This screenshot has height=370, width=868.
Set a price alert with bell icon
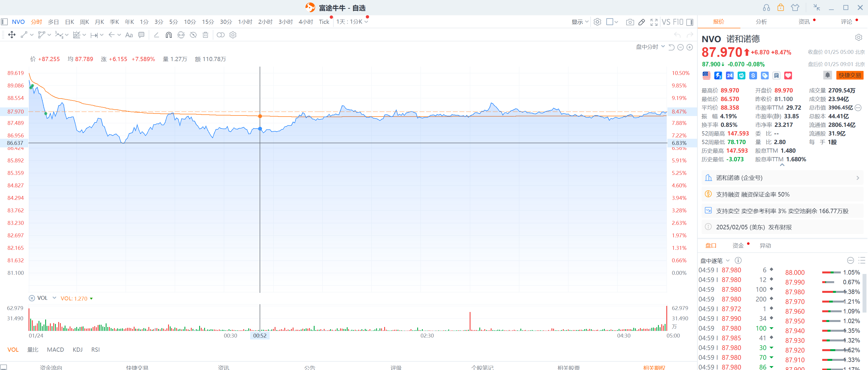[x=827, y=75]
